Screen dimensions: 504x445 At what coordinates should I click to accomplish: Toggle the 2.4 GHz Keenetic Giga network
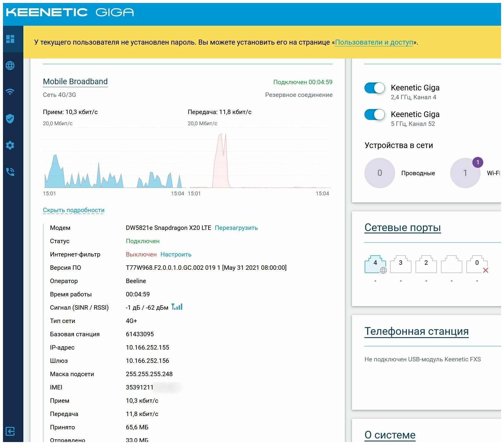pyautogui.click(x=375, y=88)
